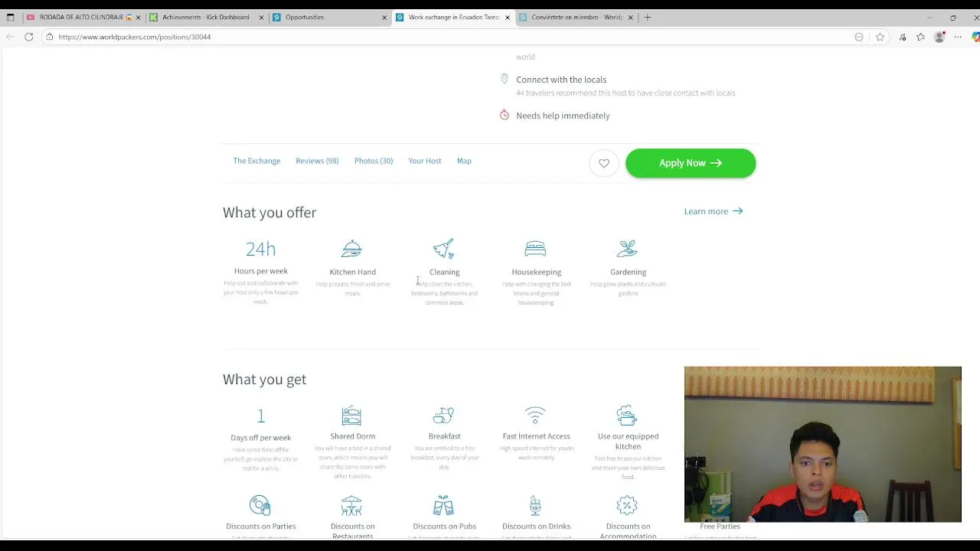Click the Learn more link

tap(714, 211)
